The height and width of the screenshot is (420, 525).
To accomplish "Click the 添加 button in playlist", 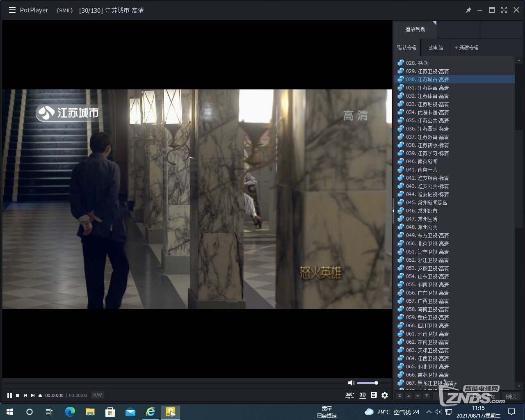I will (x=491, y=397).
